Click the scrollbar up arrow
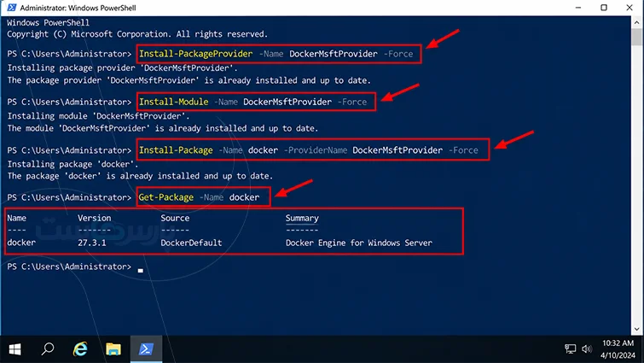Screen dimensions: 644x363 click(637, 22)
